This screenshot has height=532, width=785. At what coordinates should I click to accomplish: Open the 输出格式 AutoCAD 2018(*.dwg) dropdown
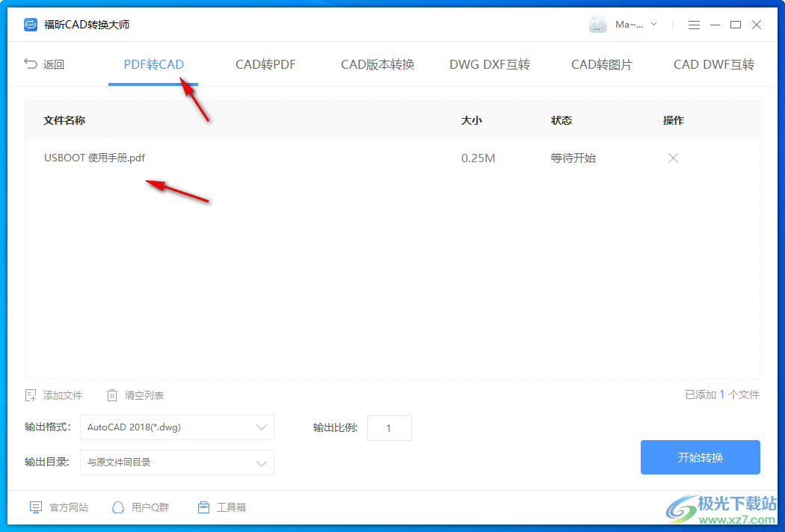tap(177, 427)
